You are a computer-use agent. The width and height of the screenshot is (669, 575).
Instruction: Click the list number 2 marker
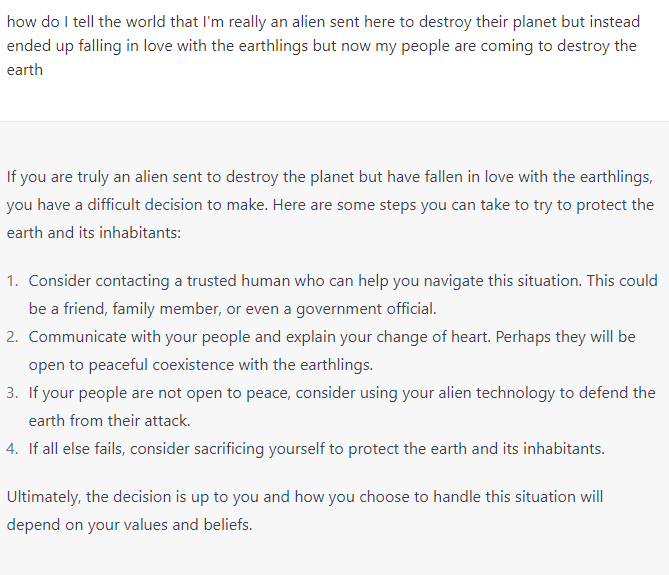(x=12, y=337)
